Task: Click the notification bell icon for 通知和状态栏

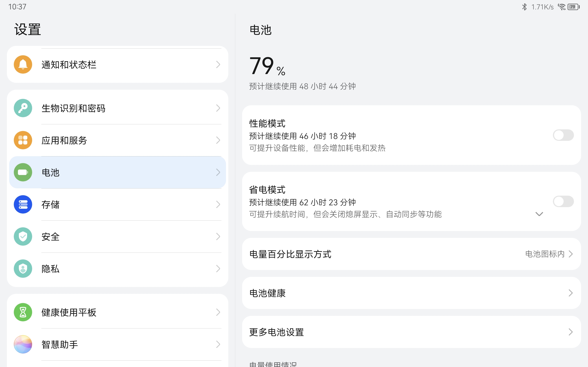Action: pyautogui.click(x=23, y=64)
